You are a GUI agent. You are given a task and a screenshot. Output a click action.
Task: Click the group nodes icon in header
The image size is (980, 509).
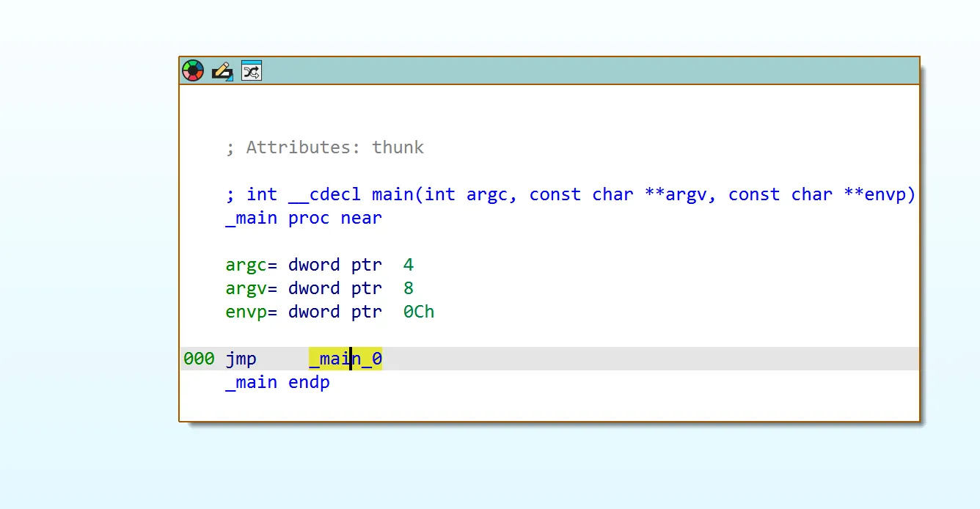point(252,71)
